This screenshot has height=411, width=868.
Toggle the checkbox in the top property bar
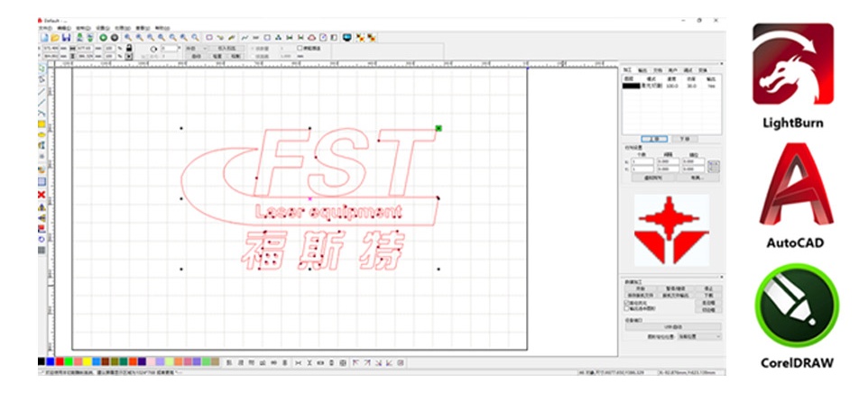coord(300,48)
